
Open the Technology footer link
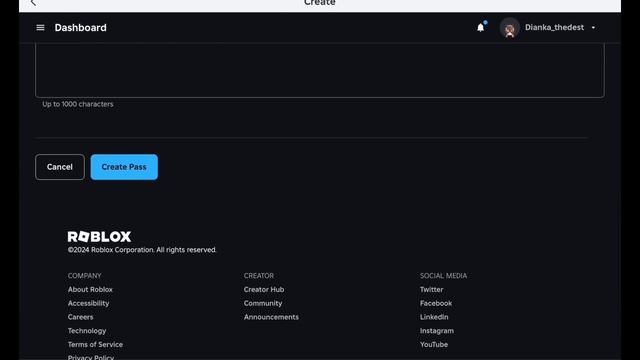(x=87, y=331)
